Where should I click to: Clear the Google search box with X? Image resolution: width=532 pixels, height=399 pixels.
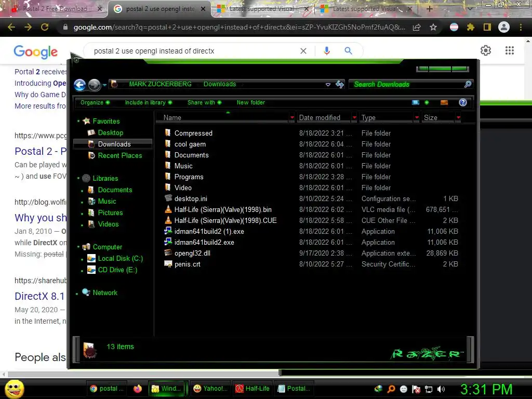point(303,51)
